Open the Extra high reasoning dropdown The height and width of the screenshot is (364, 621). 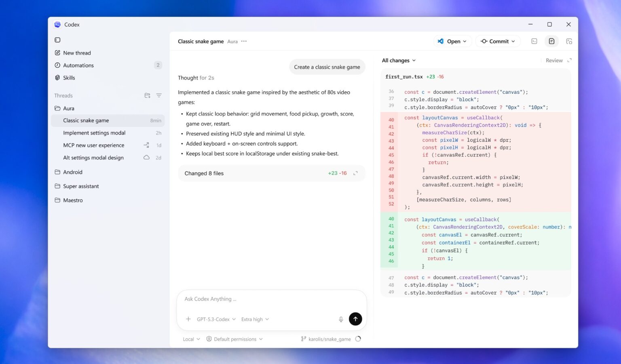(x=254, y=319)
